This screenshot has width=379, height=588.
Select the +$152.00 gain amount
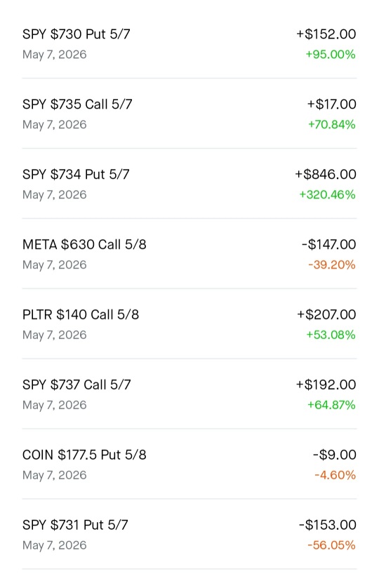pos(326,34)
